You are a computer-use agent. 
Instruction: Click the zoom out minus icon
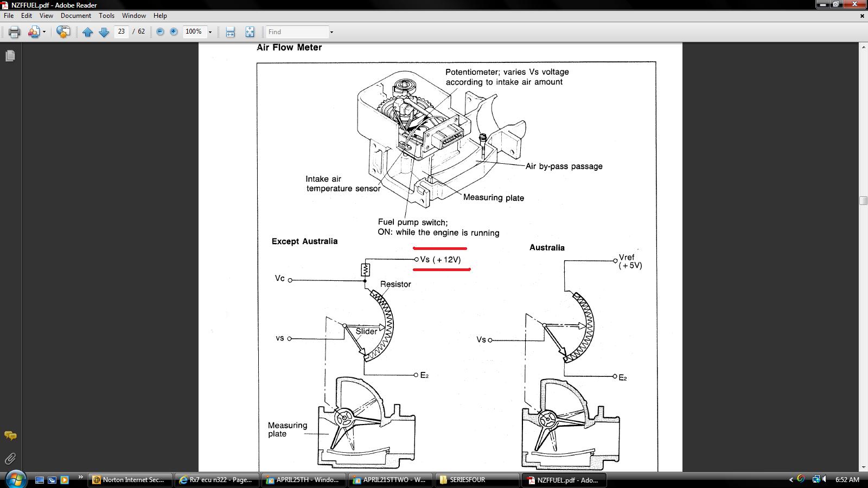(x=160, y=32)
